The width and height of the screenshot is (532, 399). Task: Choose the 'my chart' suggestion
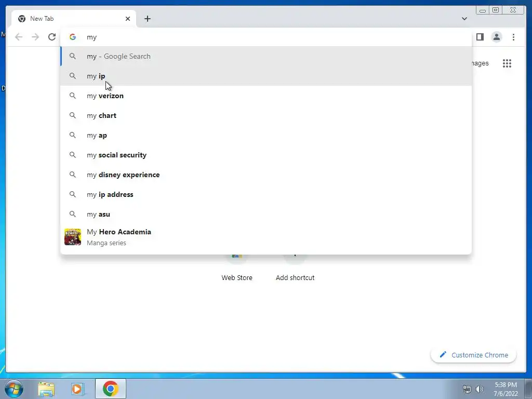266,115
